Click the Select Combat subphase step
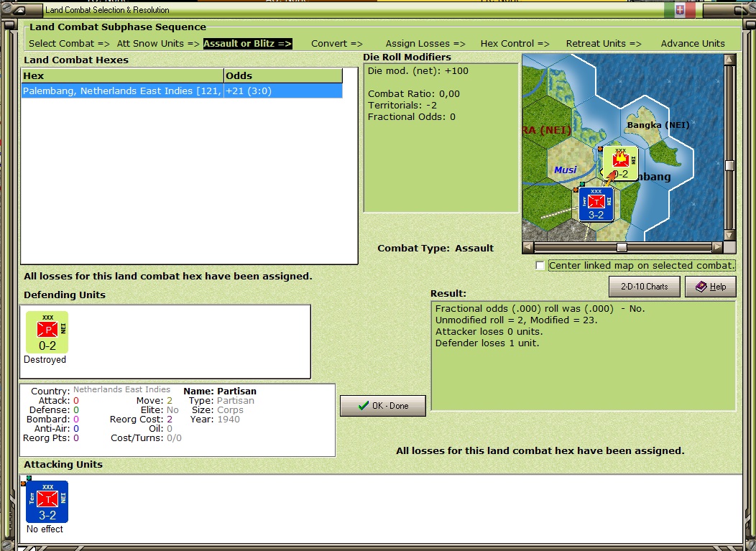This screenshot has width=756, height=551. click(69, 43)
